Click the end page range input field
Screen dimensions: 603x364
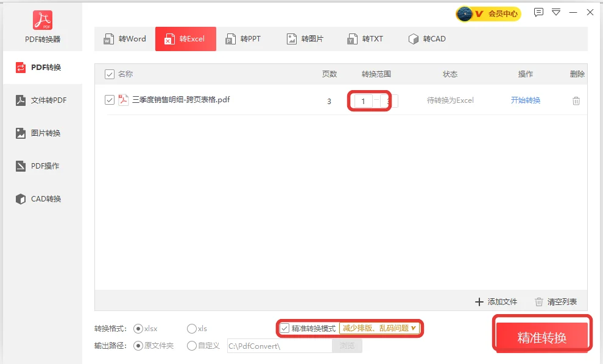[x=389, y=101]
